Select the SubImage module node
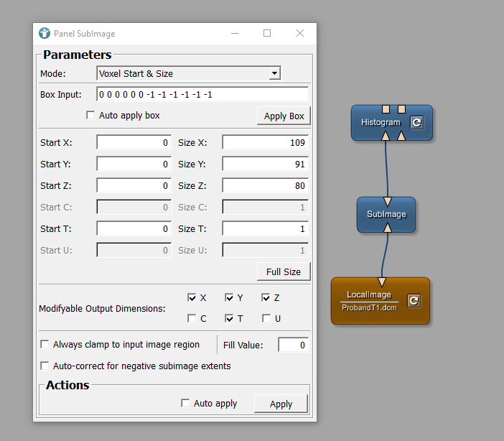The width and height of the screenshot is (504, 441). point(386,214)
